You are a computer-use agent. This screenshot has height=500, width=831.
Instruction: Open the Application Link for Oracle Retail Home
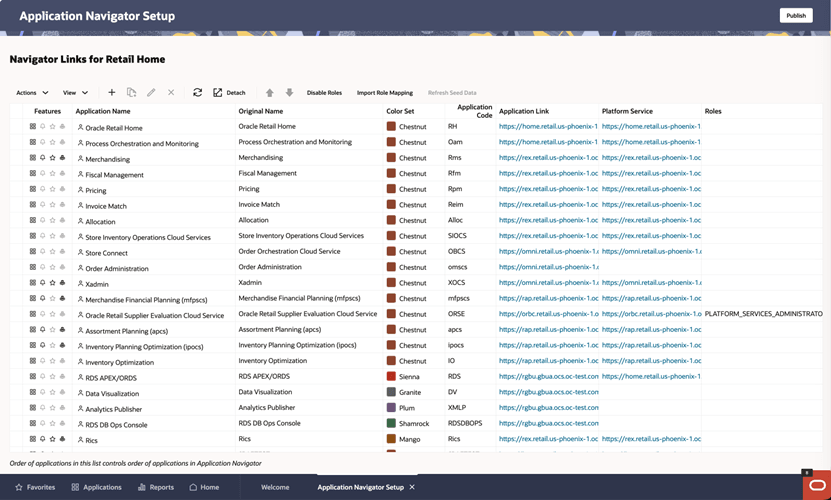tap(548, 126)
